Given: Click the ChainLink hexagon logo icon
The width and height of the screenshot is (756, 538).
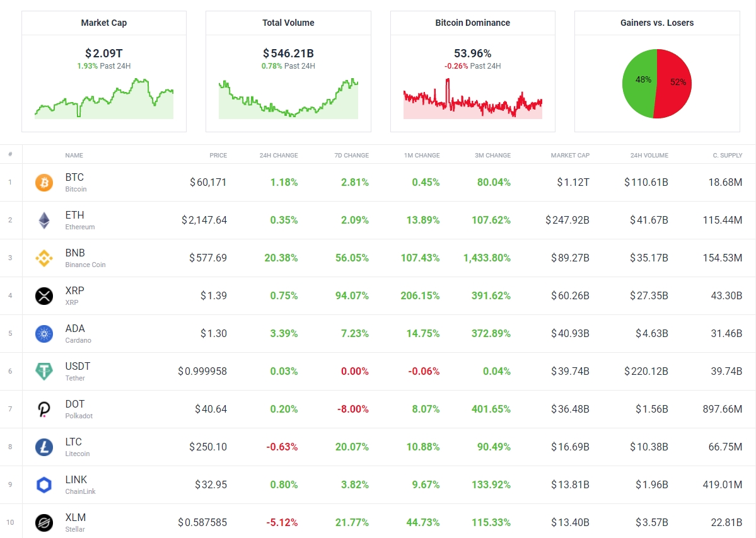Looking at the screenshot, I should click(x=44, y=485).
